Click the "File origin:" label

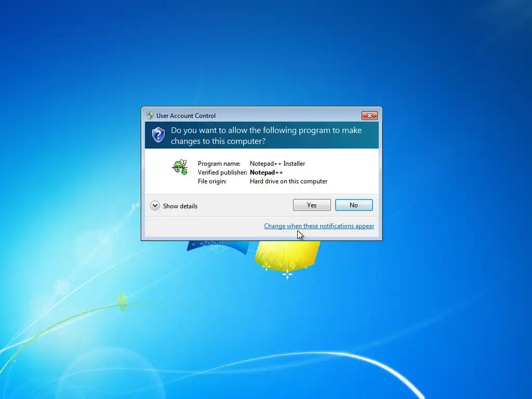click(x=212, y=181)
